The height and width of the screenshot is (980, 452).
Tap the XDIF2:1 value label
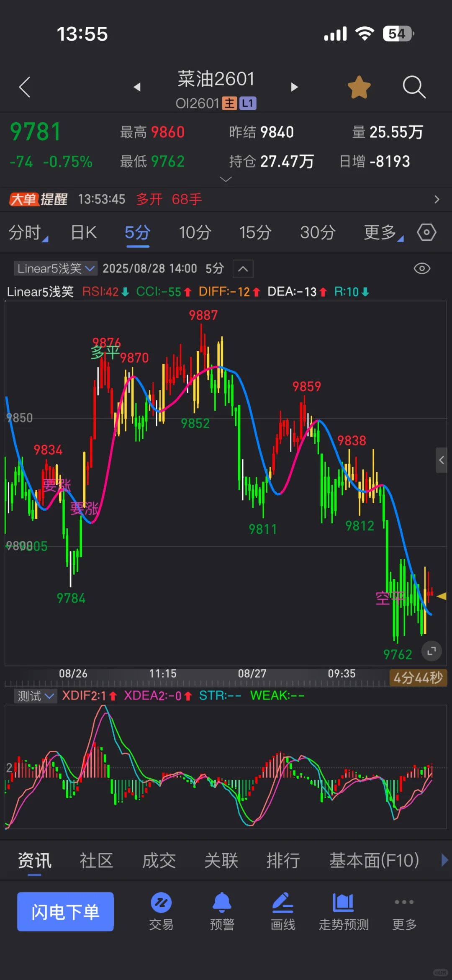89,696
